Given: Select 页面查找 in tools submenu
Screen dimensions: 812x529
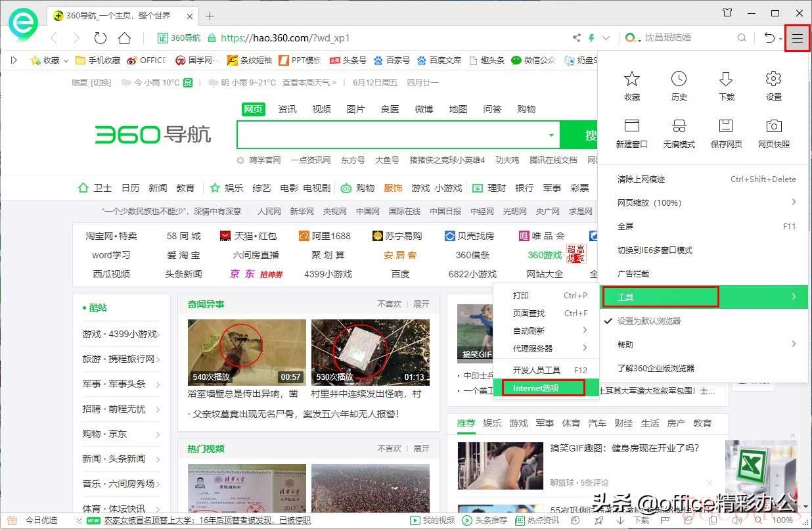Looking at the screenshot, I should coord(547,313).
